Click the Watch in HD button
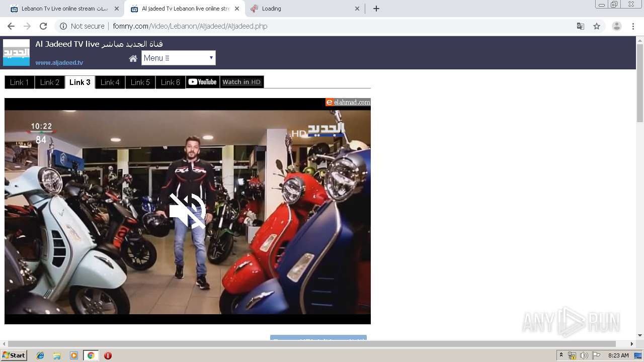644x362 pixels. pos(242,82)
